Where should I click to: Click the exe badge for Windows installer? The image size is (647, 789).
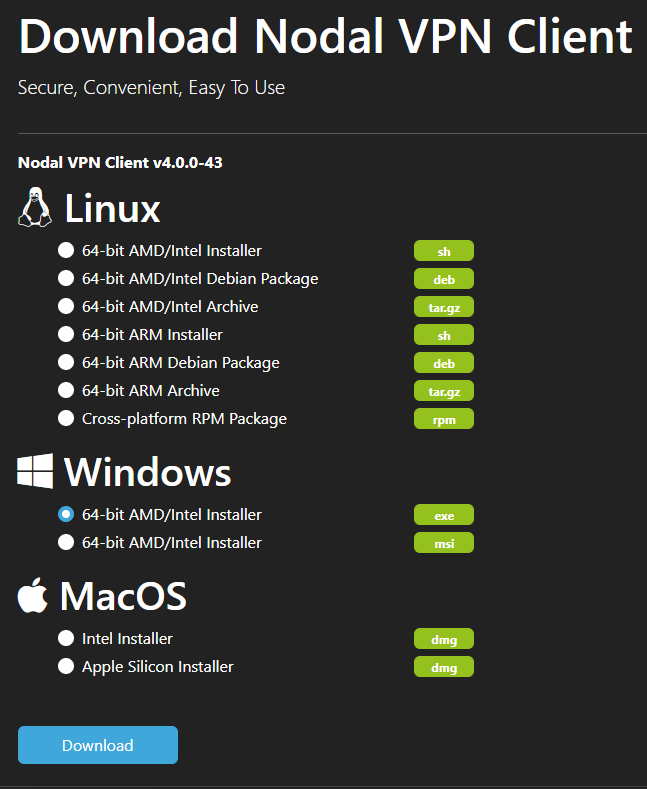click(x=444, y=515)
